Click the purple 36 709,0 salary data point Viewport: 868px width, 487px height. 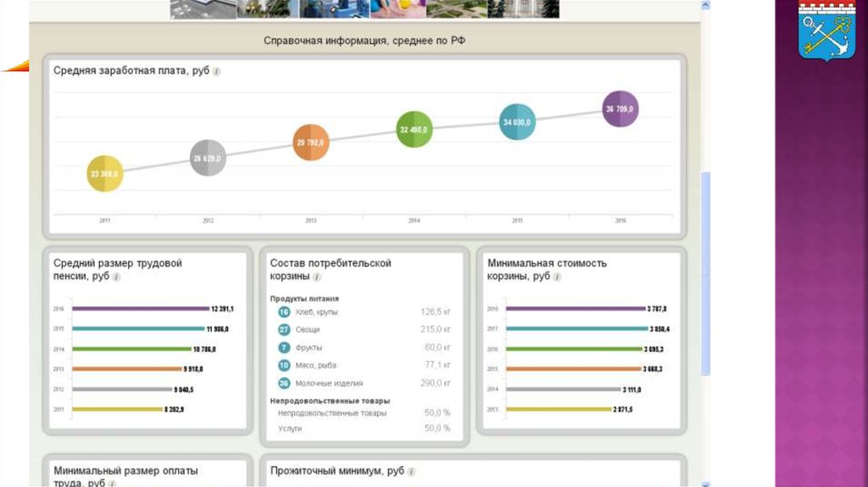[620, 109]
